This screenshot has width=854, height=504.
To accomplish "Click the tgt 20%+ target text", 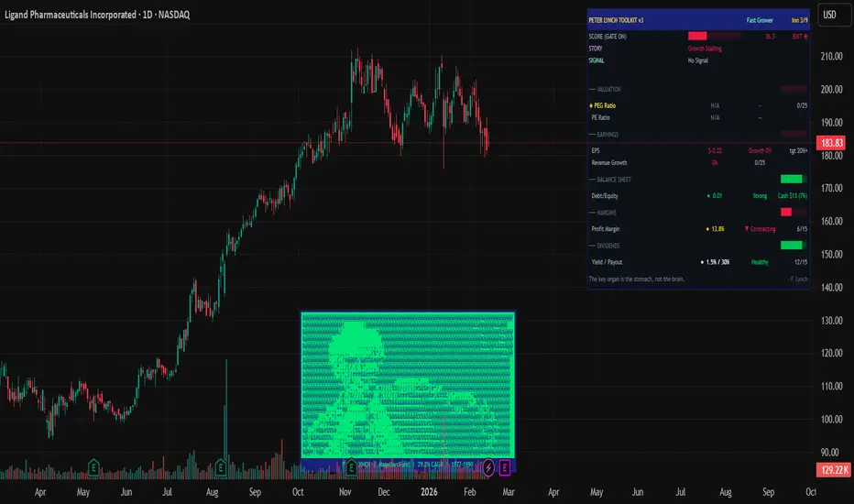I will [798, 151].
